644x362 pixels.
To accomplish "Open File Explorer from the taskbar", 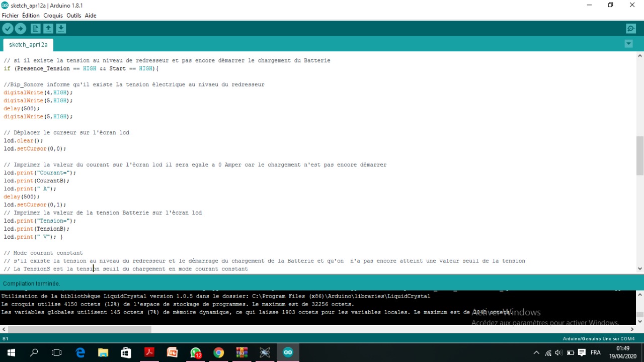I will [103, 352].
